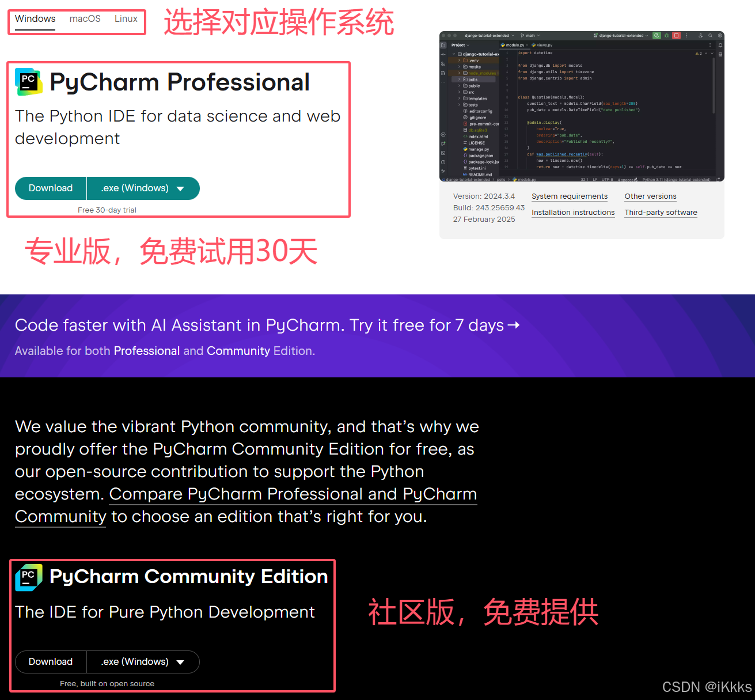This screenshot has width=755, height=700.
Task: Click the PyCharm Professional heading
Action: [180, 82]
